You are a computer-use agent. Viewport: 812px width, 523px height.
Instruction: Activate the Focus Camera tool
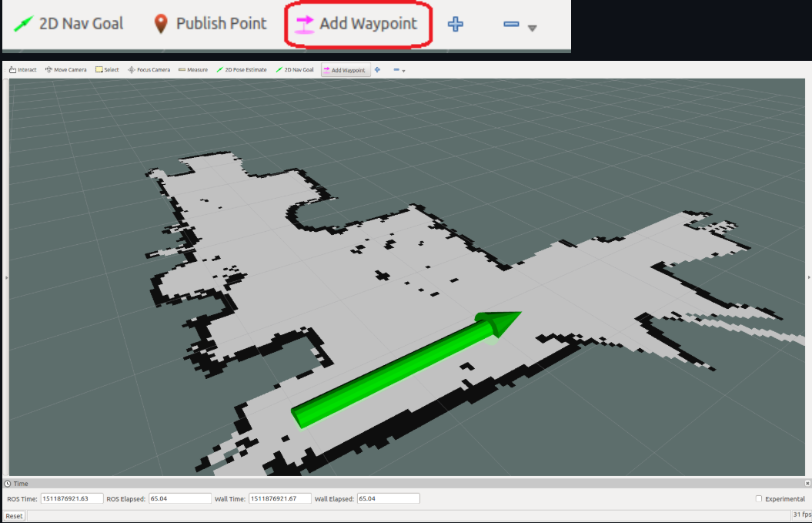tap(149, 69)
